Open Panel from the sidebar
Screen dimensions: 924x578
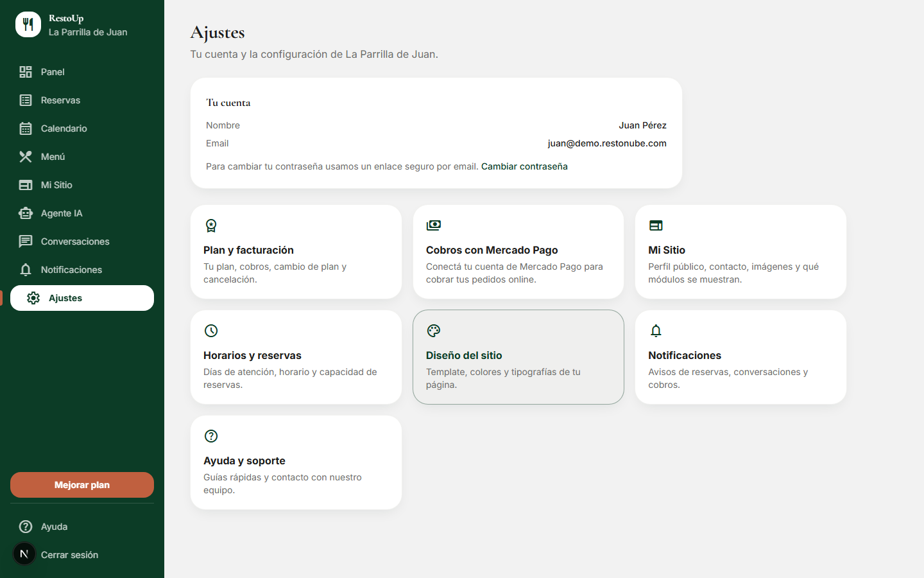82,72
